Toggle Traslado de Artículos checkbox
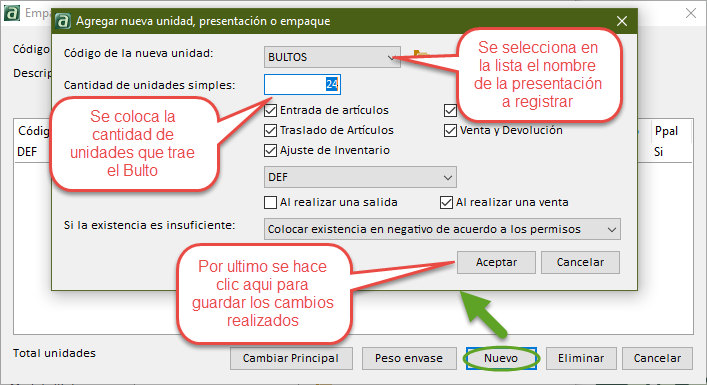The width and height of the screenshot is (707, 385). (x=271, y=130)
